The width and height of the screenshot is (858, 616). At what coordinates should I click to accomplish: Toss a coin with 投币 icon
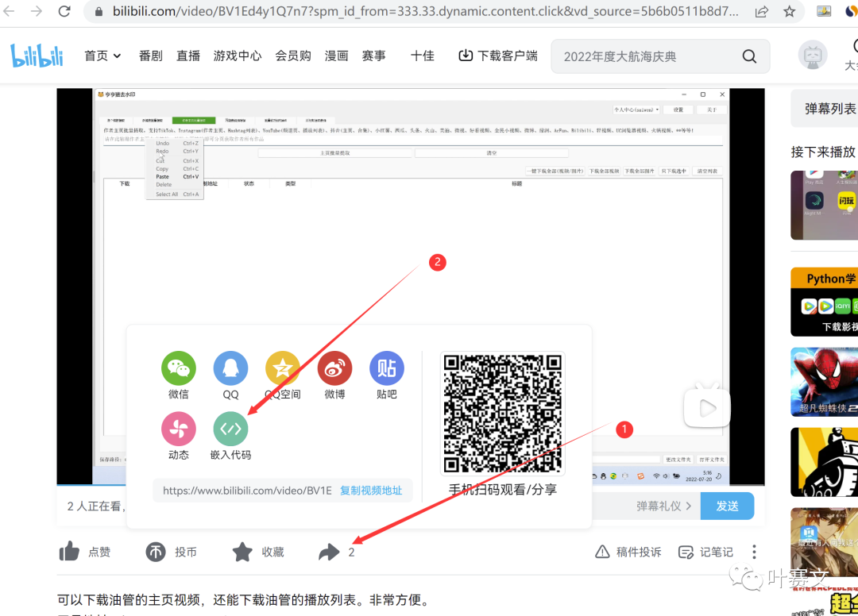pos(157,552)
